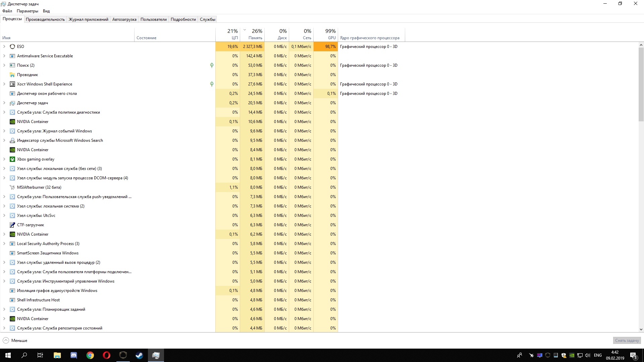Image resolution: width=644 pixels, height=362 pixels.
Task: Expand the ESO process group
Action: (x=4, y=47)
